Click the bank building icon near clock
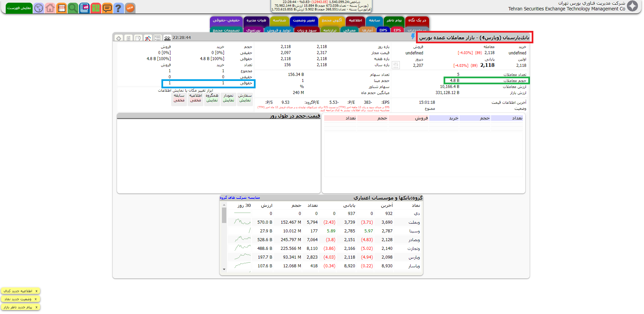 (x=167, y=38)
